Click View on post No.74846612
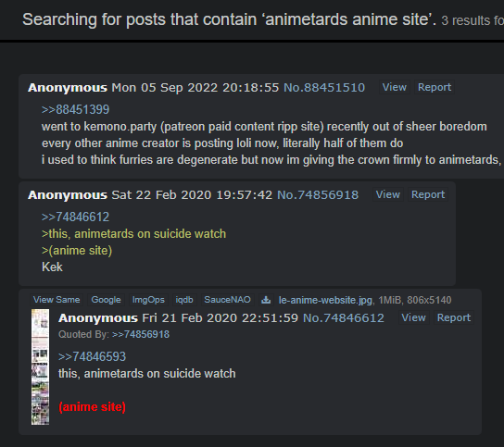This screenshot has height=447, width=504. [414, 318]
